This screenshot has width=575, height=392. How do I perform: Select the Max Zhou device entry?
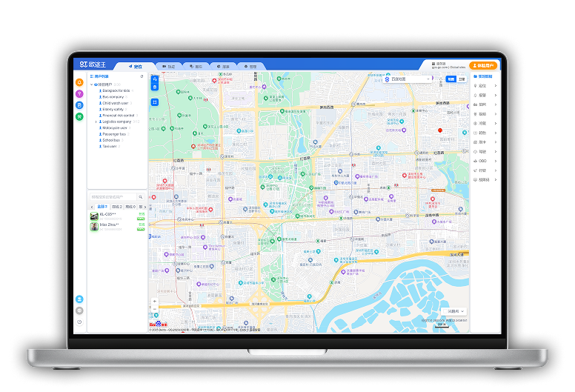tap(109, 225)
